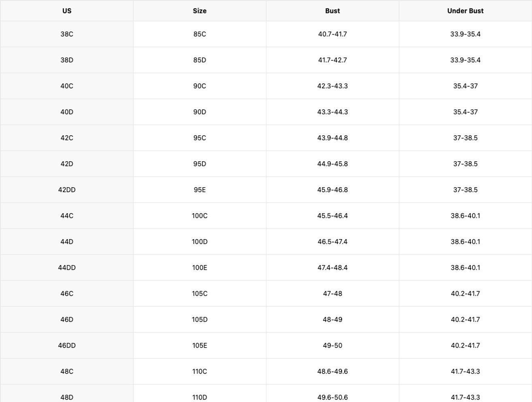The image size is (532, 402).
Task: Select the 110D size cell
Action: point(200,397)
